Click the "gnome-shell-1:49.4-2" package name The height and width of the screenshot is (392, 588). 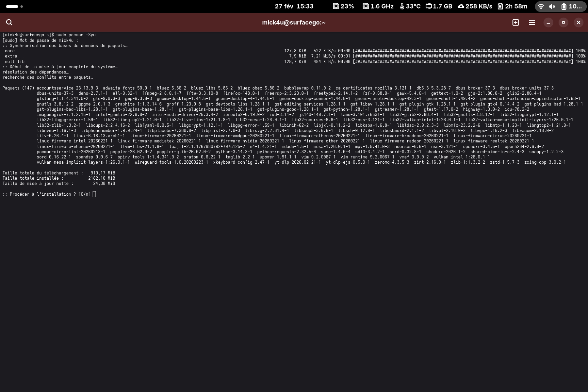(x=451, y=99)
